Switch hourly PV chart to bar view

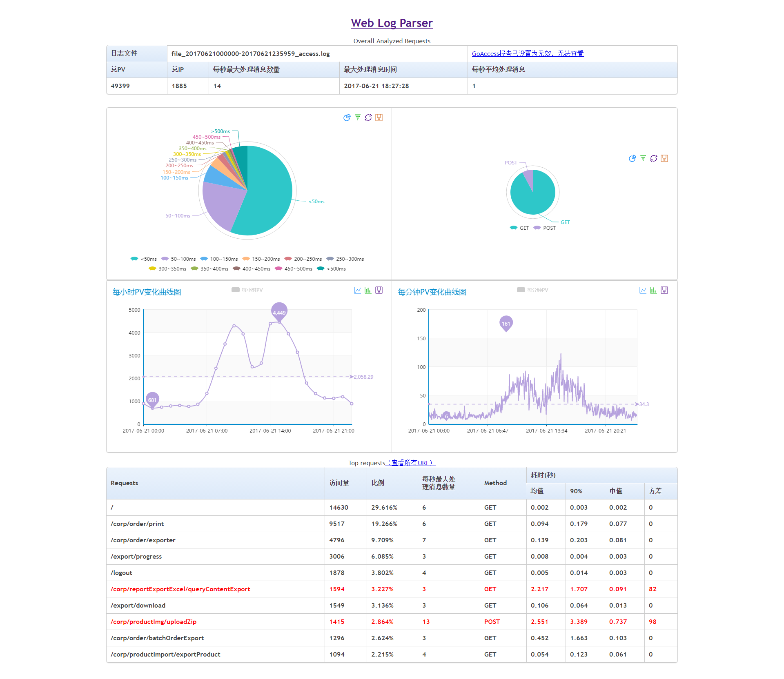tap(368, 290)
